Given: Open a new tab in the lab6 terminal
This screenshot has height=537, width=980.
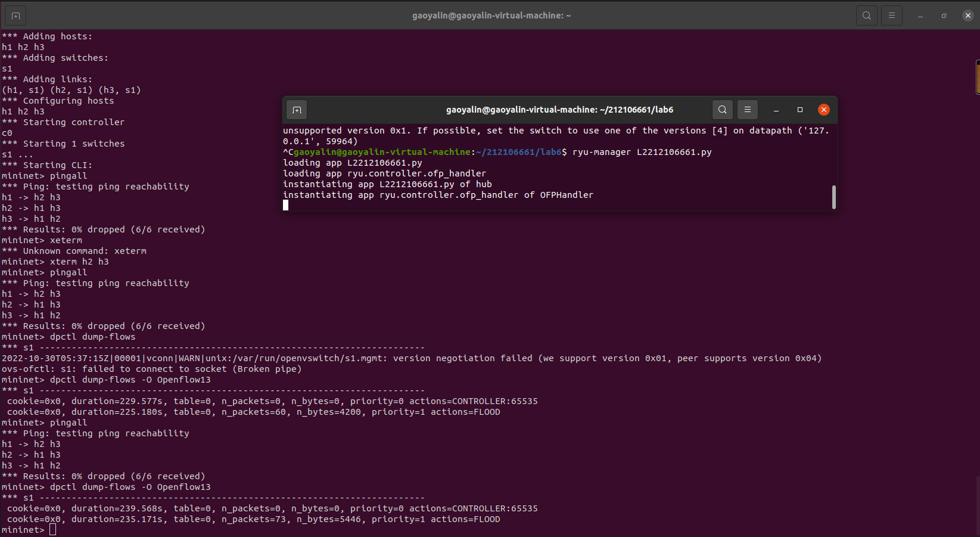Looking at the screenshot, I should (x=297, y=110).
